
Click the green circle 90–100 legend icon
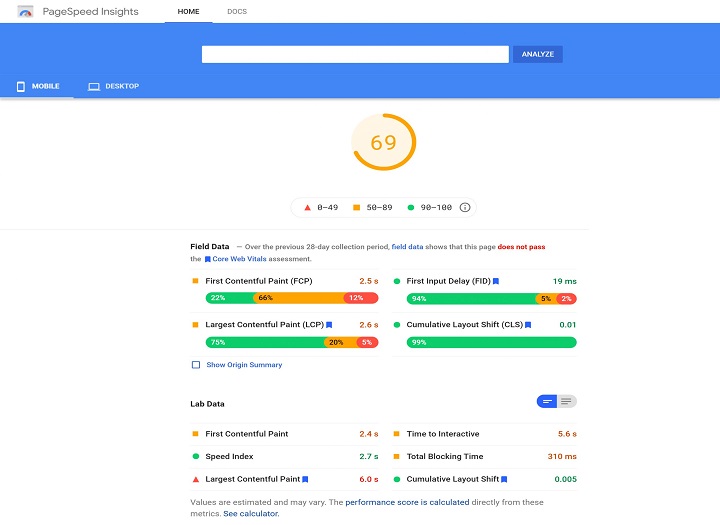411,208
